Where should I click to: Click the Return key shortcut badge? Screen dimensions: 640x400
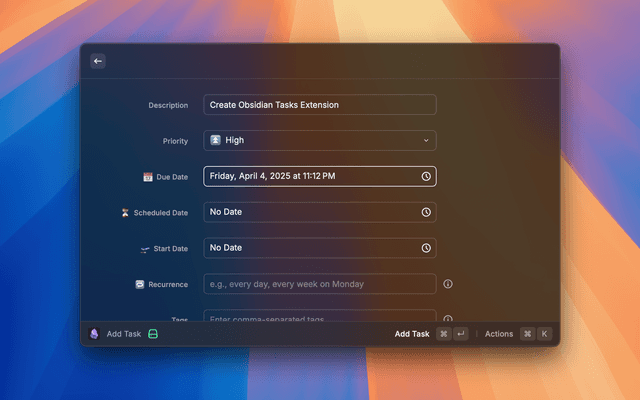click(x=461, y=334)
